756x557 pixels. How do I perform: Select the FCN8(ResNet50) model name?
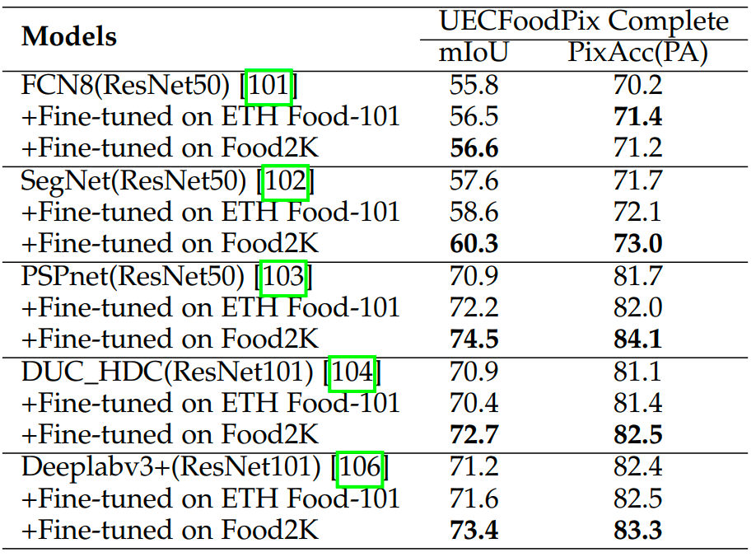tap(129, 87)
